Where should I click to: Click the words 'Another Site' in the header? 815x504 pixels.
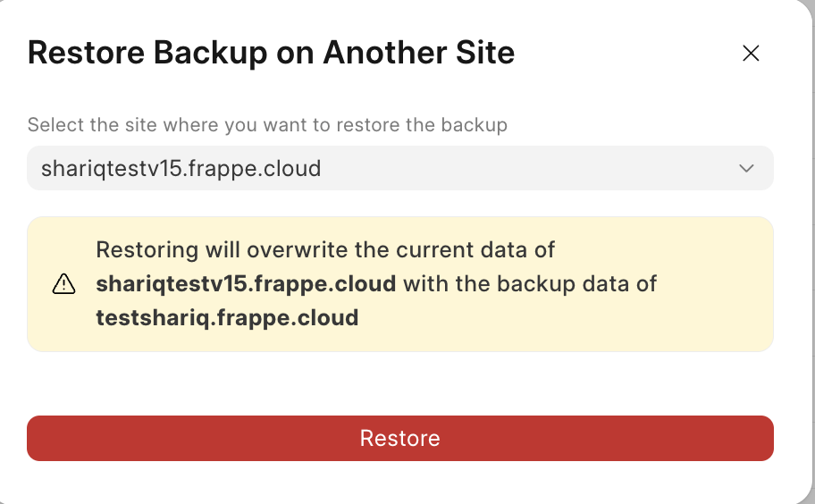tap(419, 53)
